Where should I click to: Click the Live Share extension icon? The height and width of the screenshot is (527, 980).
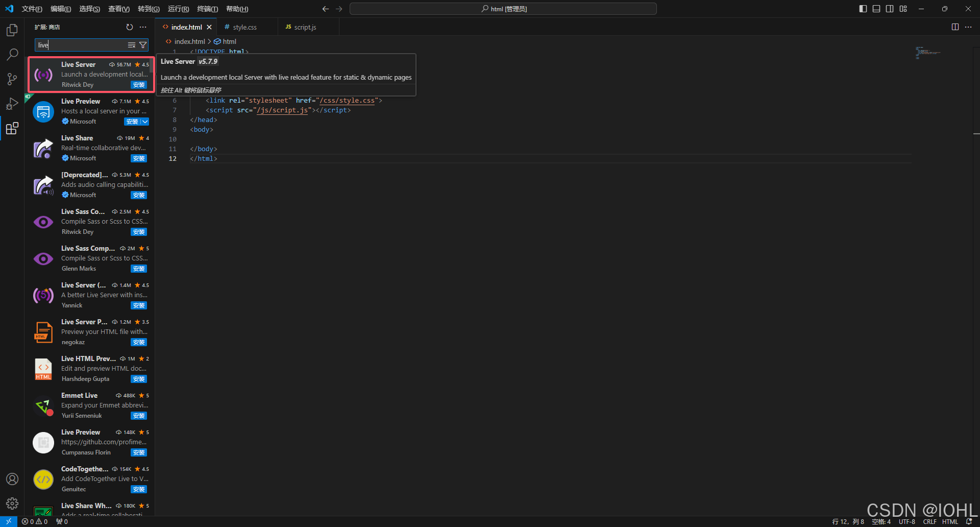[43, 149]
